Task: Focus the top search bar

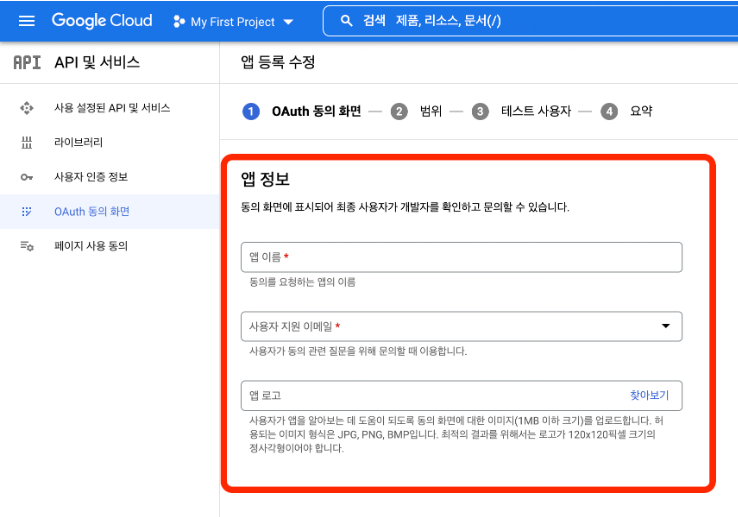Action: coord(530,21)
